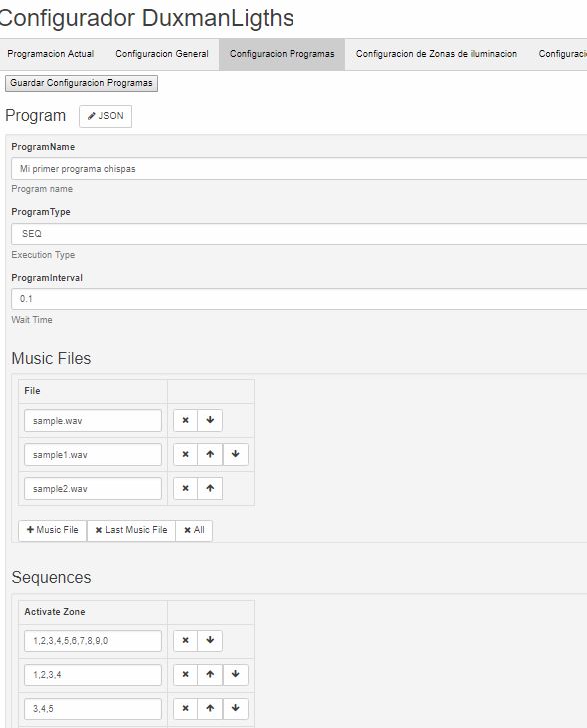The image size is (587, 728).
Task: Open the JSON editor button
Action: tap(106, 116)
